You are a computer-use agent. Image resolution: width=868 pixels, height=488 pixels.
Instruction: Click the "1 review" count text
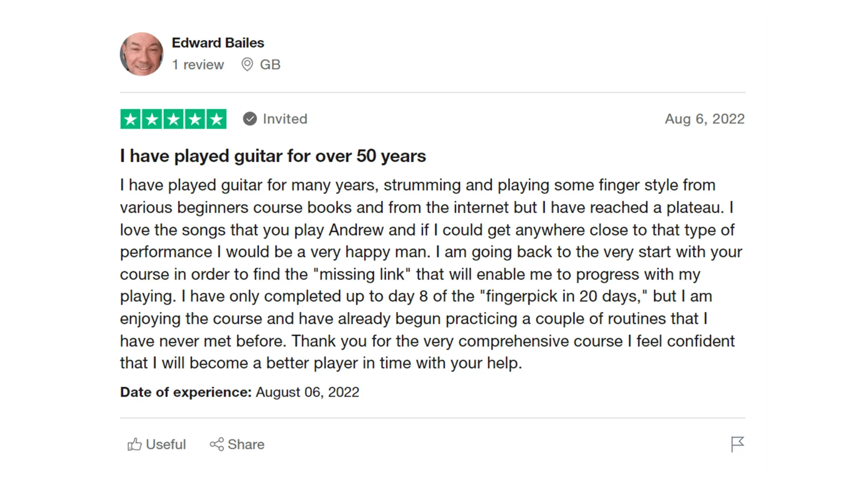pyautogui.click(x=198, y=65)
